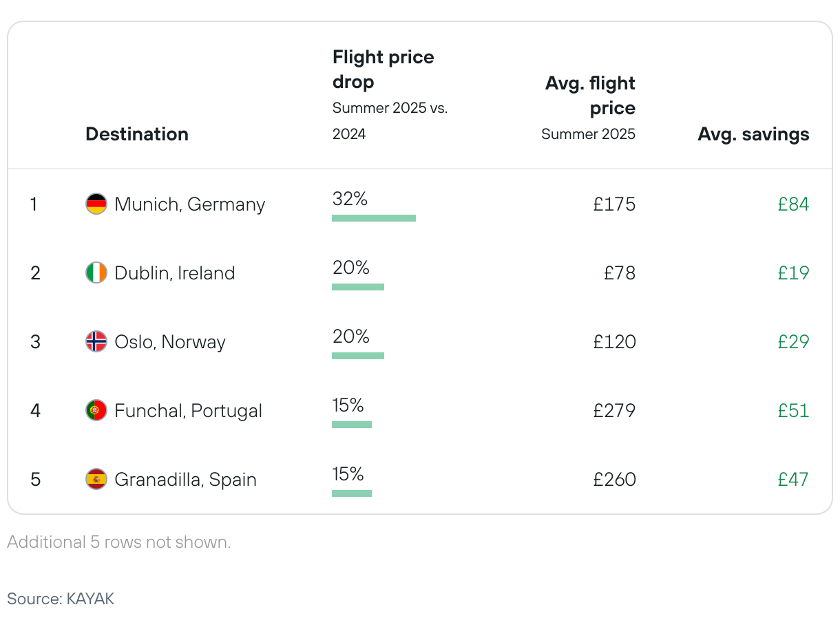Click the Additional 5 rows note
Image resolution: width=840 pixels, height=618 pixels.
(119, 542)
